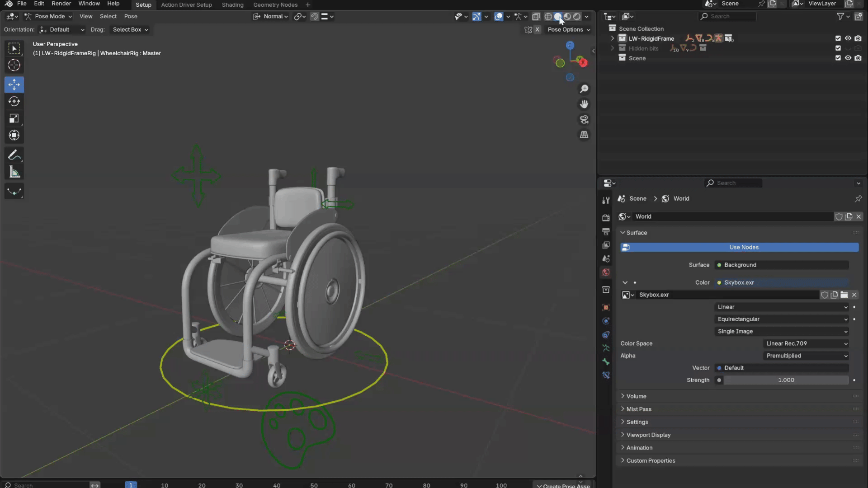Activate the Annotate pencil tool
This screenshot has width=868, height=488.
(14, 155)
